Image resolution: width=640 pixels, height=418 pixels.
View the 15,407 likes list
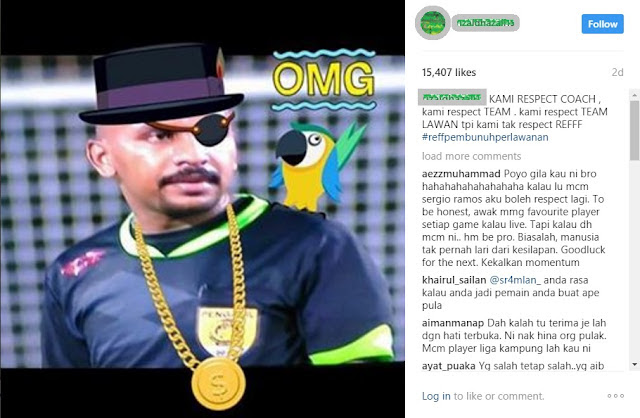point(449,73)
